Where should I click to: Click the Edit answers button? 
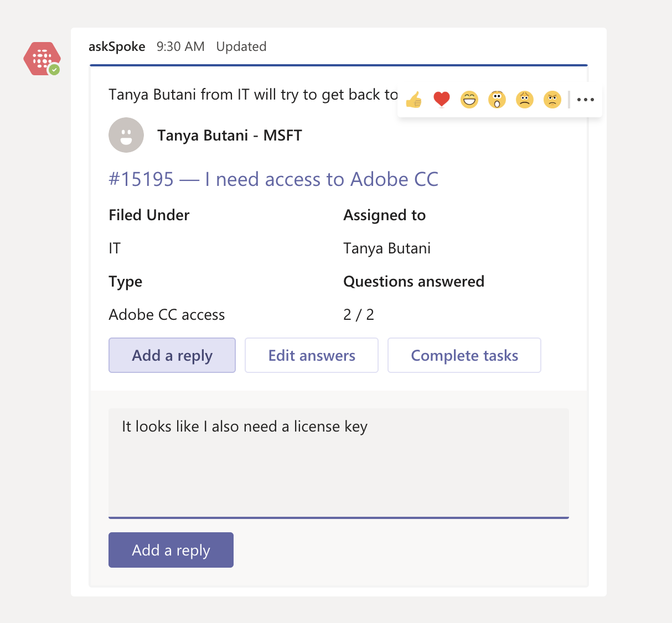(x=312, y=355)
